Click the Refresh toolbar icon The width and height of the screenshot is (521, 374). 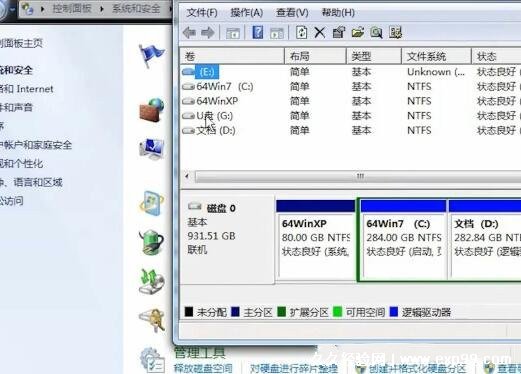[x=302, y=33]
